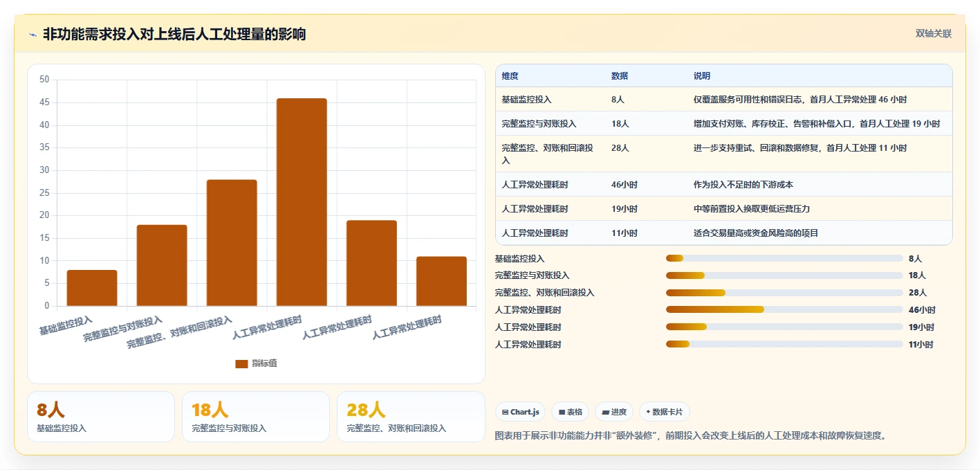Click the lightning icon beside the panel title
The height and width of the screenshot is (470, 980).
point(33,35)
